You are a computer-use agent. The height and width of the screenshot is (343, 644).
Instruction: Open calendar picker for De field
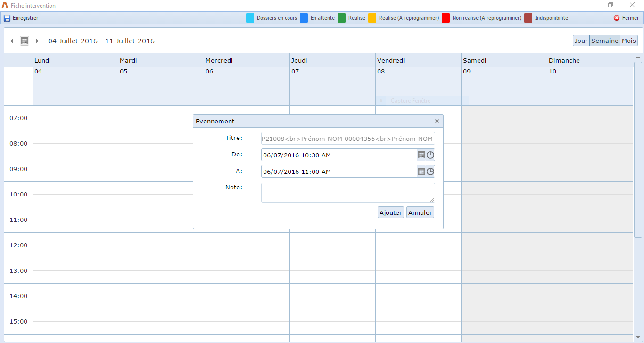click(421, 155)
